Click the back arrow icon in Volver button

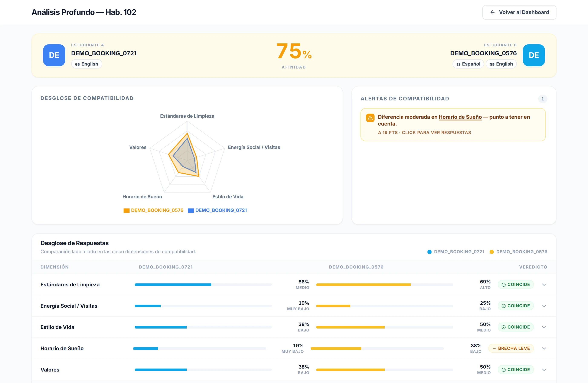492,12
